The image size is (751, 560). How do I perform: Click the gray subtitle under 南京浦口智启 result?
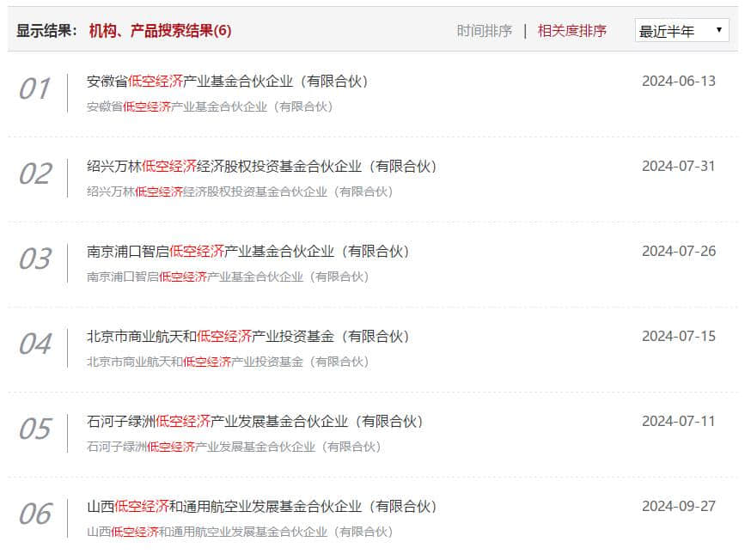pyautogui.click(x=228, y=277)
